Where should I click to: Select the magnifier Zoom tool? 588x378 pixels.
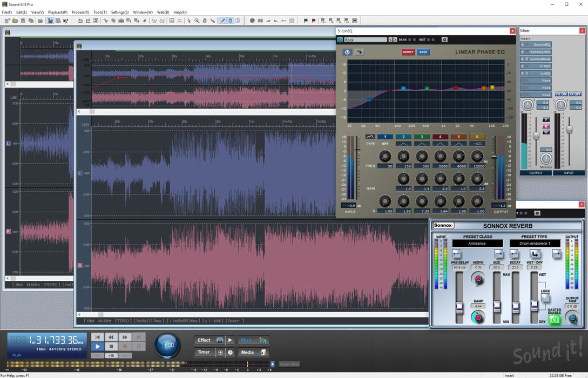(197, 21)
